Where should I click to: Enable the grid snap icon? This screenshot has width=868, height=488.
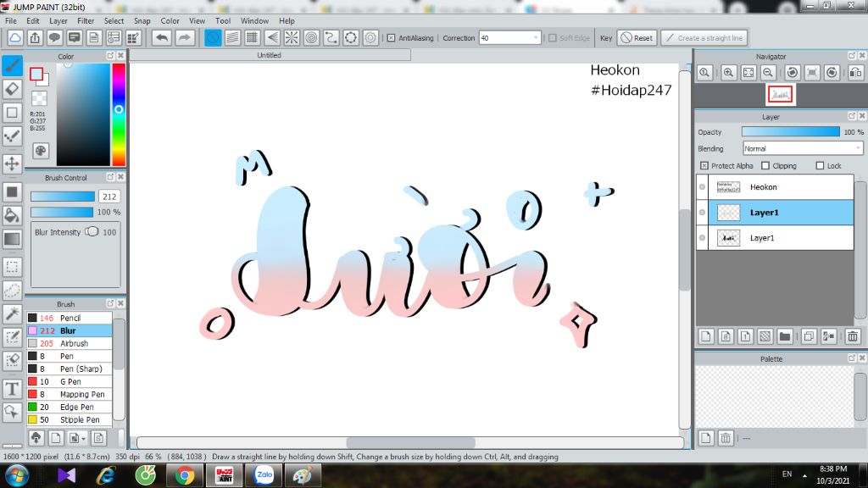252,37
